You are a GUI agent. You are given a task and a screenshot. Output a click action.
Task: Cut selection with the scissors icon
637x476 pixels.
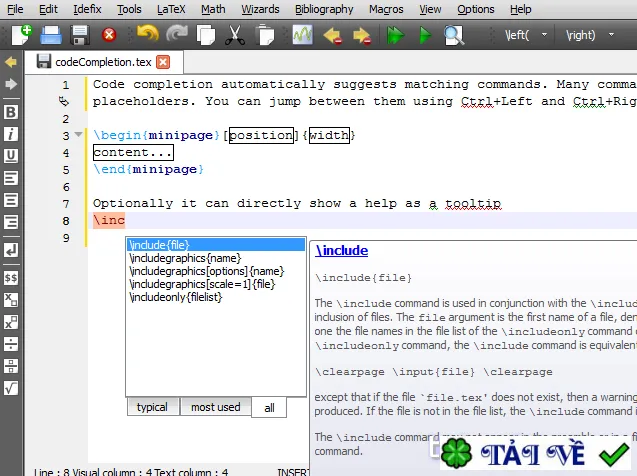click(x=235, y=35)
